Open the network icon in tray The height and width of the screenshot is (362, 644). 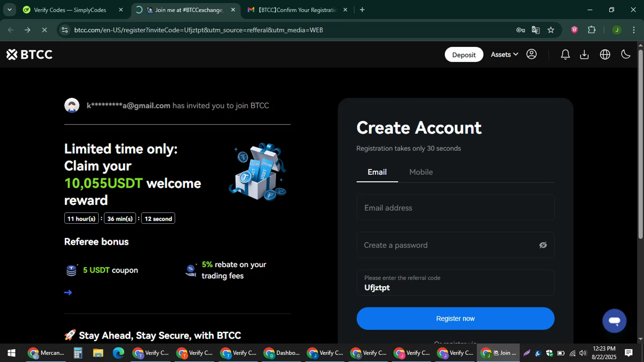click(572, 353)
